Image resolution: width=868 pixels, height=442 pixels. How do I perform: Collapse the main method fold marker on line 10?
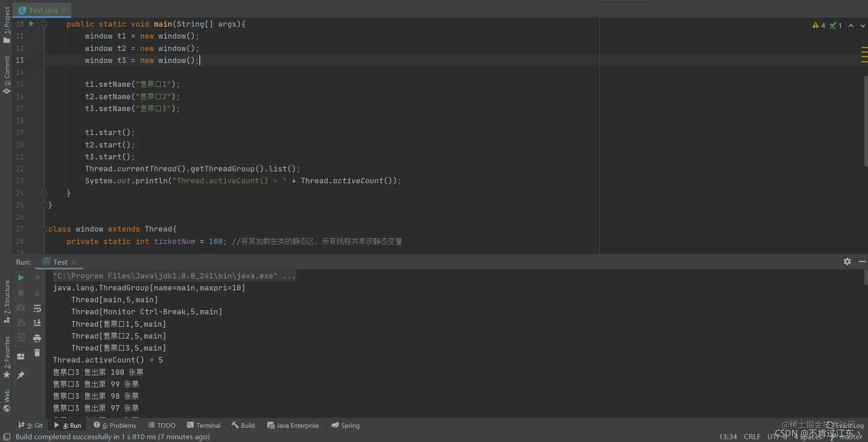tap(45, 24)
